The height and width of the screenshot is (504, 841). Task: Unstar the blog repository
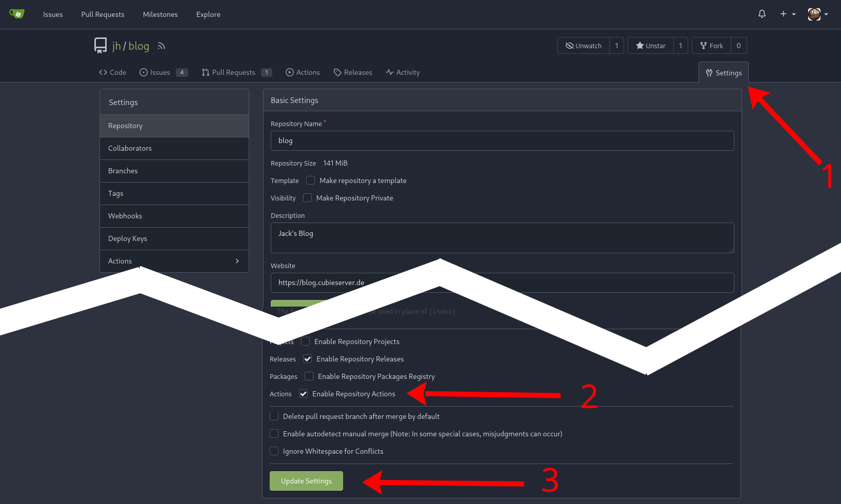[651, 46]
